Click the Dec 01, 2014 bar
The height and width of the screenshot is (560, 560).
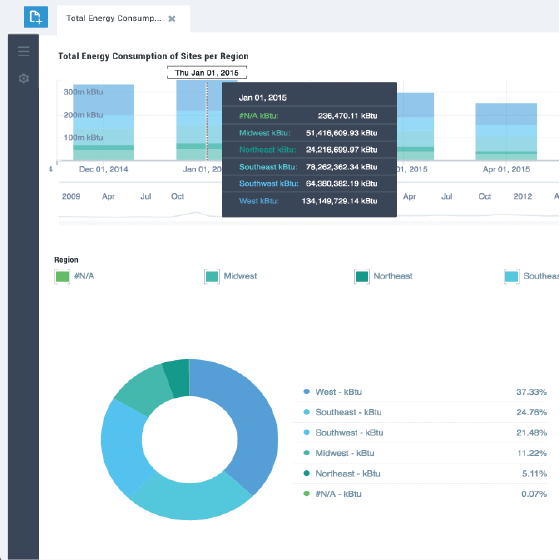pos(104,122)
